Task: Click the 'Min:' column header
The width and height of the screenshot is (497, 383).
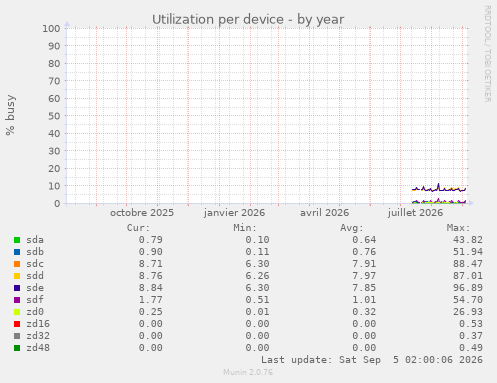Action: point(245,228)
